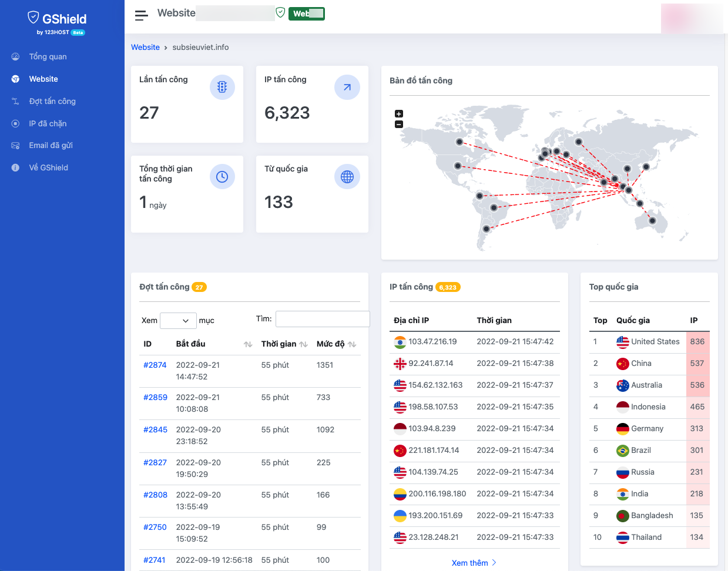
Task: Open the Xem entries-per-page dropdown
Action: (x=178, y=320)
